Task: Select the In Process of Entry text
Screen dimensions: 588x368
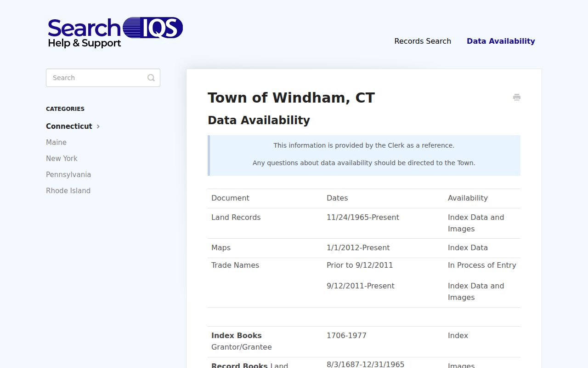Action: pos(482,265)
